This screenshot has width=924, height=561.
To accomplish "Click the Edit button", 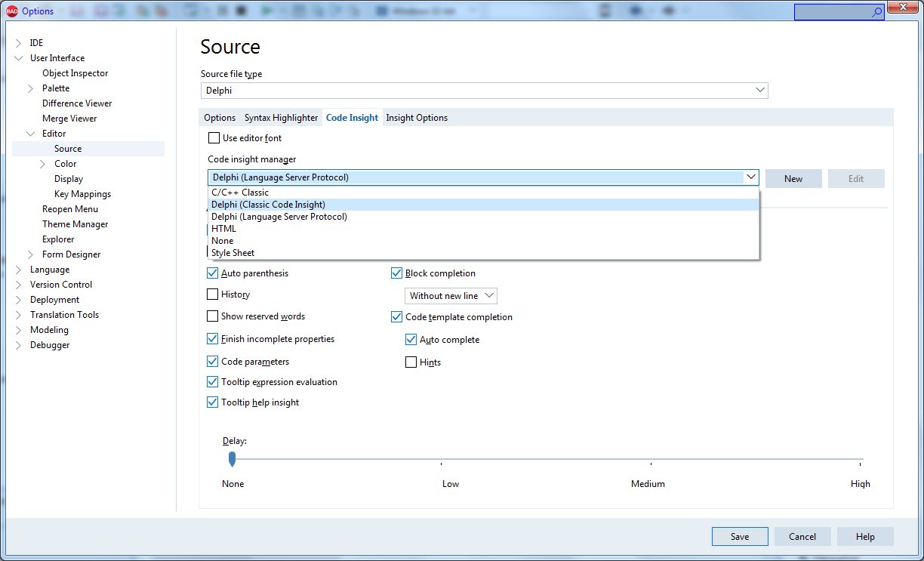I will (856, 179).
